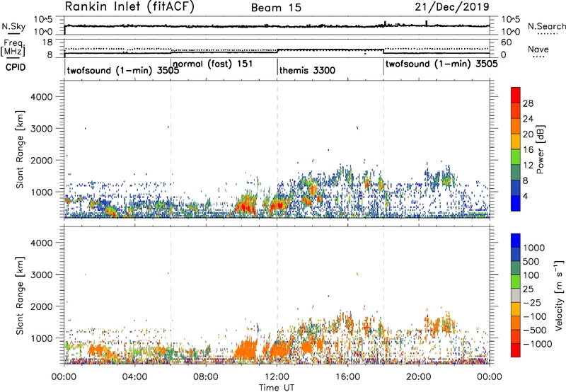566x392 pixels.
Task: Click the 'Velocity [m s-1]' color bar title
Action: point(559,295)
